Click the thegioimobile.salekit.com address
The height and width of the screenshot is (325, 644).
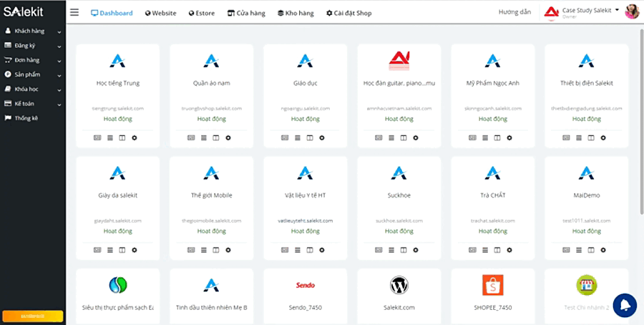(212, 220)
